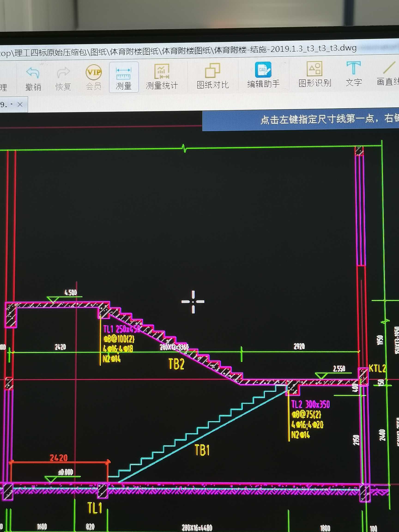The height and width of the screenshot is (532, 399).
Task: Click the KTL2 beam label
Action: click(x=377, y=368)
